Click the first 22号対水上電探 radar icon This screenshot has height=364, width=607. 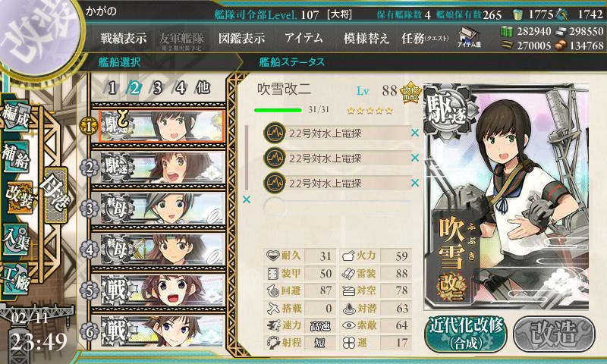pos(275,133)
